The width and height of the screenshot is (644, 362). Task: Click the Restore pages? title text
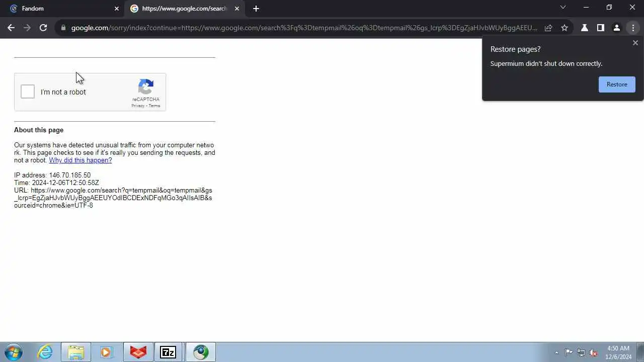point(516,49)
